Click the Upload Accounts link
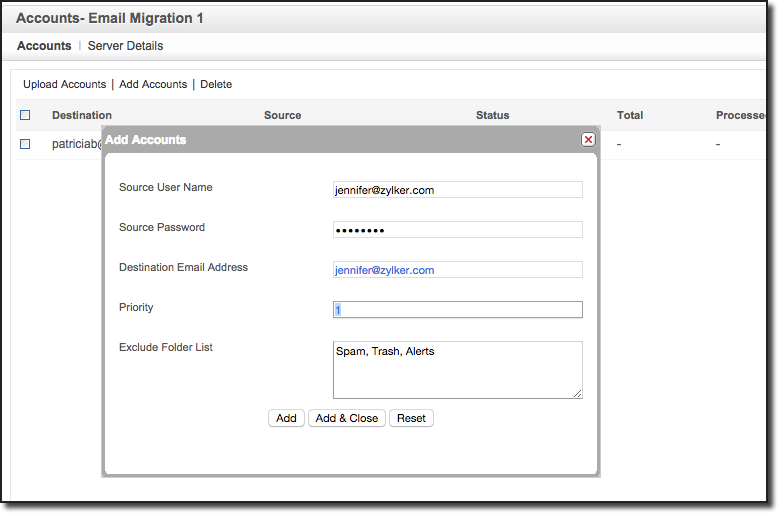The height and width of the screenshot is (513, 778). coord(64,85)
